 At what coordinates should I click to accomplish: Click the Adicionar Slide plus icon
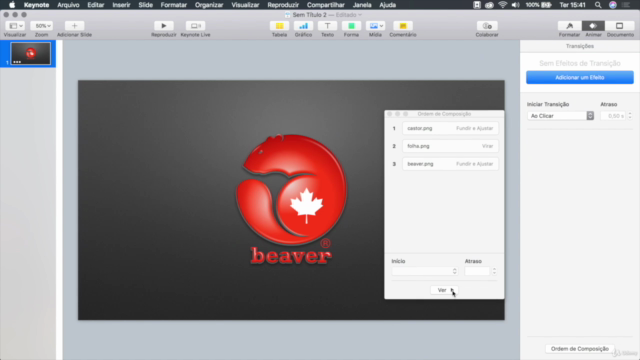tap(74, 26)
